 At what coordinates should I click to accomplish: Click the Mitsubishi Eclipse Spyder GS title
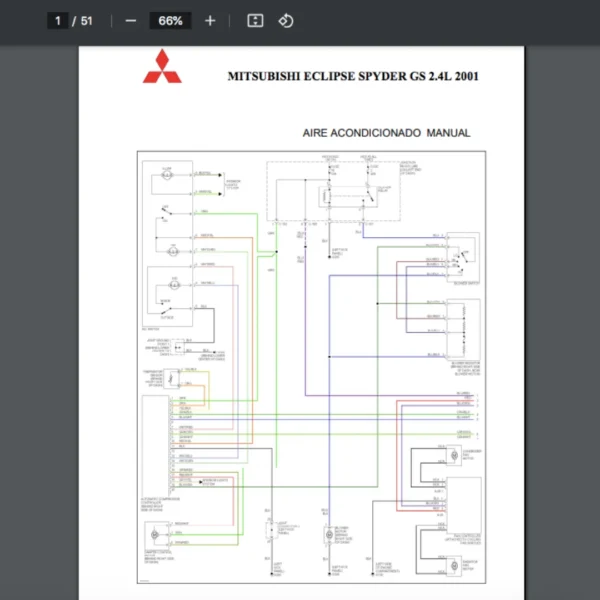pyautogui.click(x=352, y=76)
